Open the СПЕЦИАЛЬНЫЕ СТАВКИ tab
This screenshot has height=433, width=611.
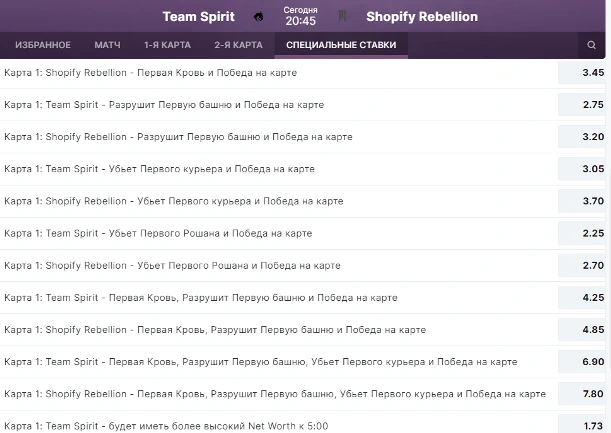[x=341, y=45]
